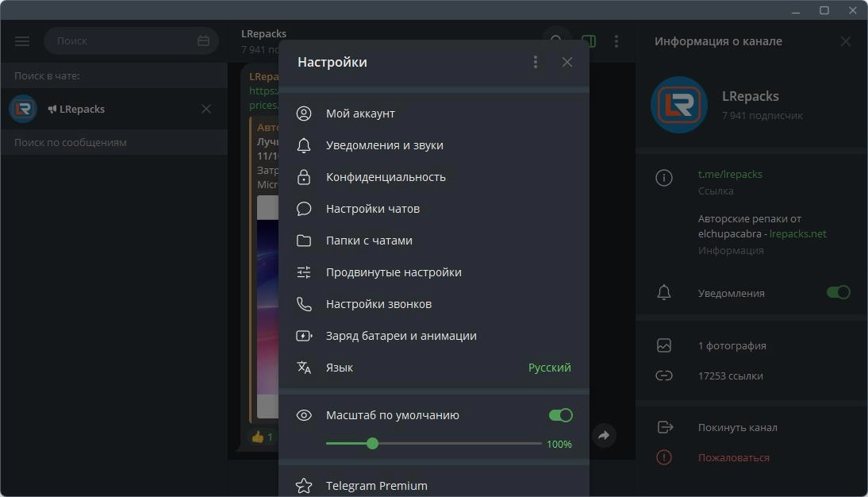Click the forward arrow button beside the post
The height and width of the screenshot is (497, 868).
coord(604,436)
